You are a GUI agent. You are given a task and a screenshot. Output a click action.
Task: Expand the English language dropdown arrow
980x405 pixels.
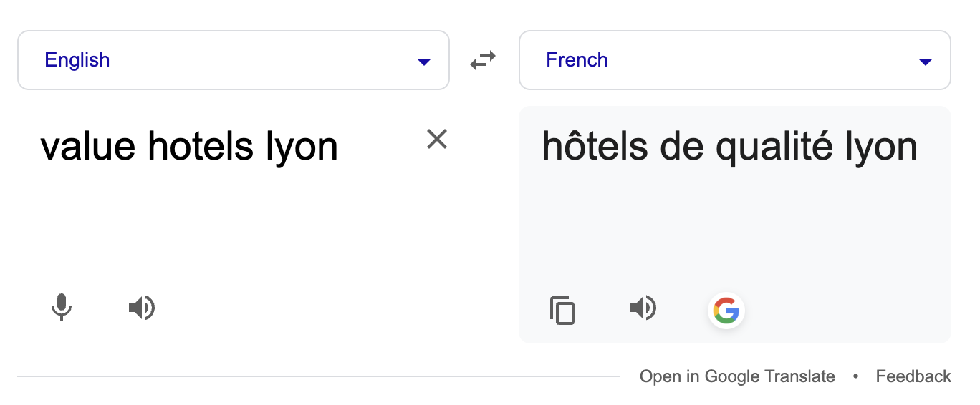424,62
